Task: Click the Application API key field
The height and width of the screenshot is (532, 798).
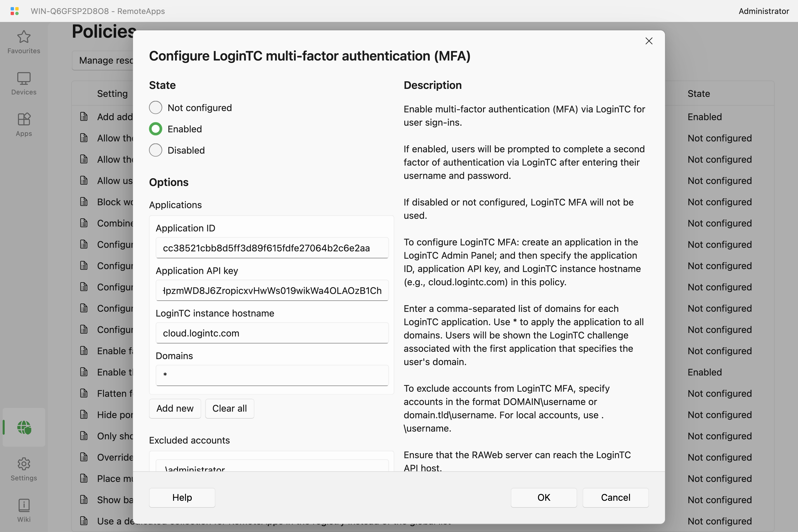Action: (x=272, y=290)
